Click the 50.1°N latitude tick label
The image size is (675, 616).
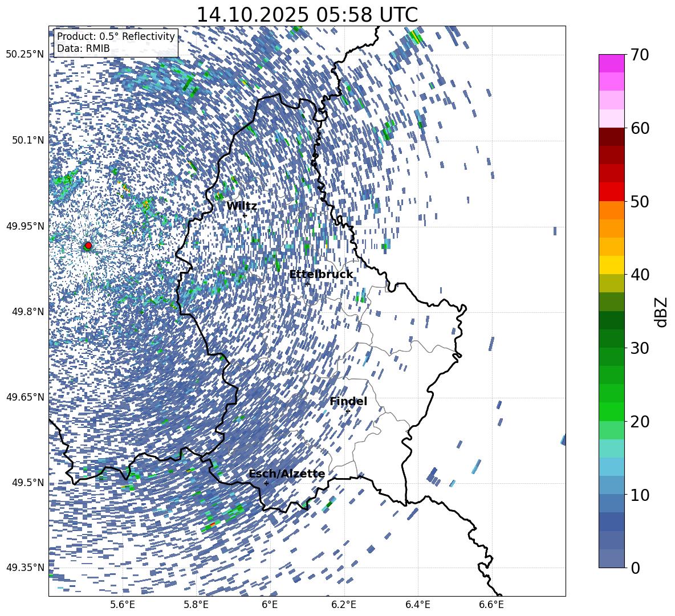(x=28, y=140)
